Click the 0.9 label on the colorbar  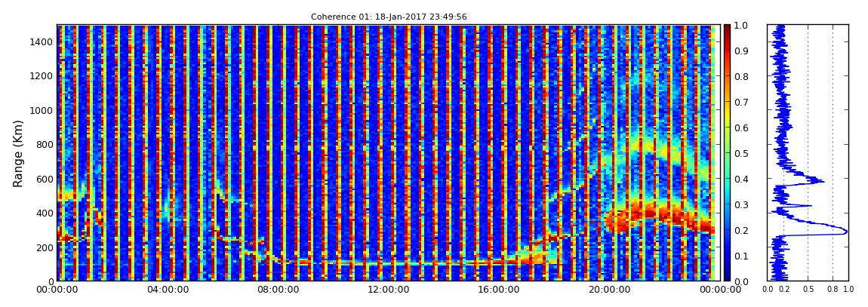[x=743, y=51]
